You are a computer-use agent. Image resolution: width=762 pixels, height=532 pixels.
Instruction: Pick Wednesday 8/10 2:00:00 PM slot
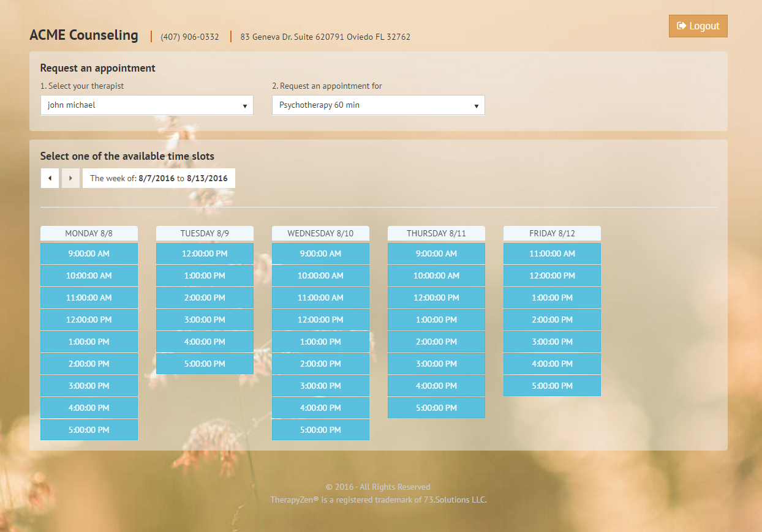click(x=320, y=364)
